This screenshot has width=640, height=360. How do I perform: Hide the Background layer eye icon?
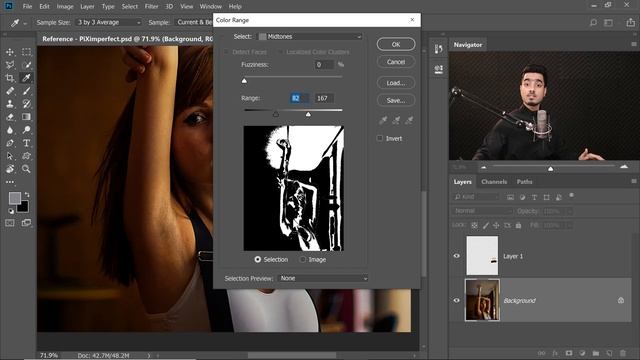(x=457, y=300)
